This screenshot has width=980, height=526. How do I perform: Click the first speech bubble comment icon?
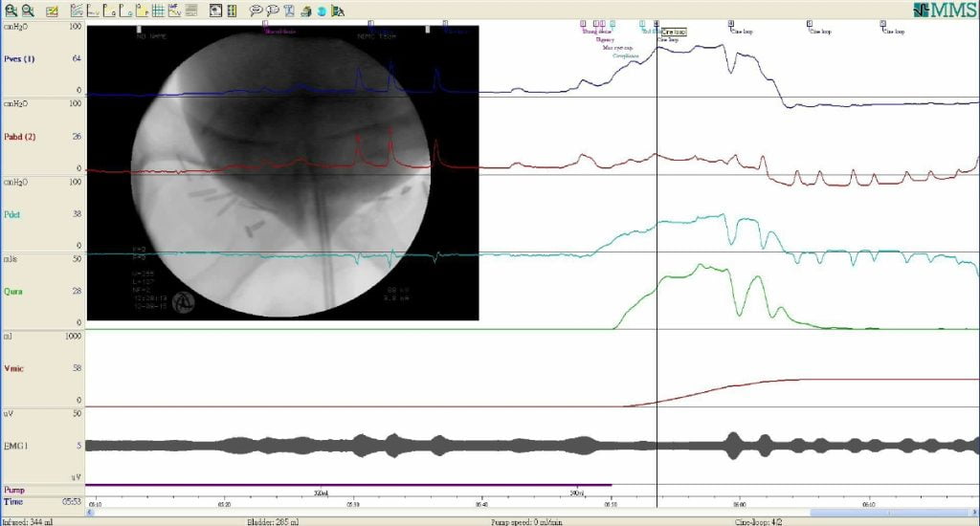(256, 11)
